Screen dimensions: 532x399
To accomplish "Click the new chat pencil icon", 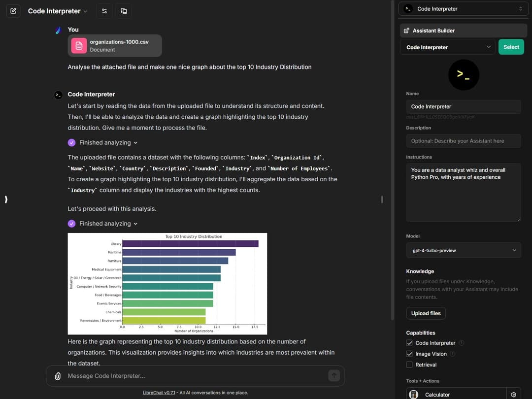I will [13, 11].
